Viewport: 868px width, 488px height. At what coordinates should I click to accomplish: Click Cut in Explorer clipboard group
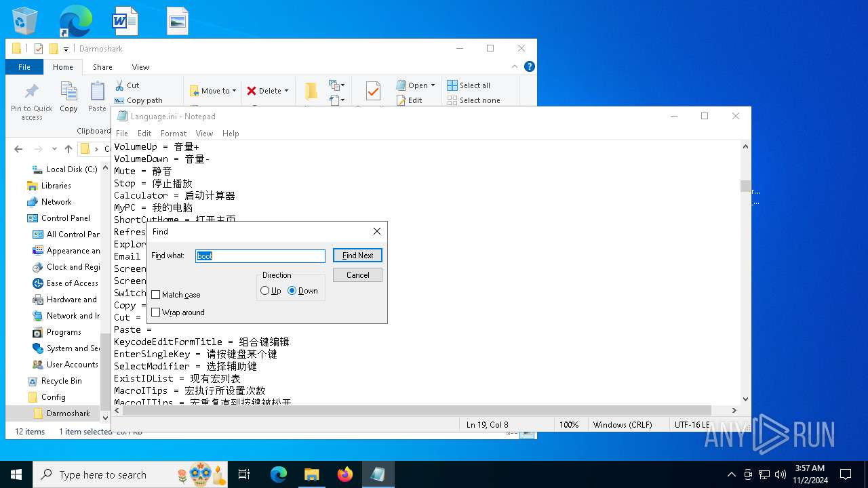point(127,85)
